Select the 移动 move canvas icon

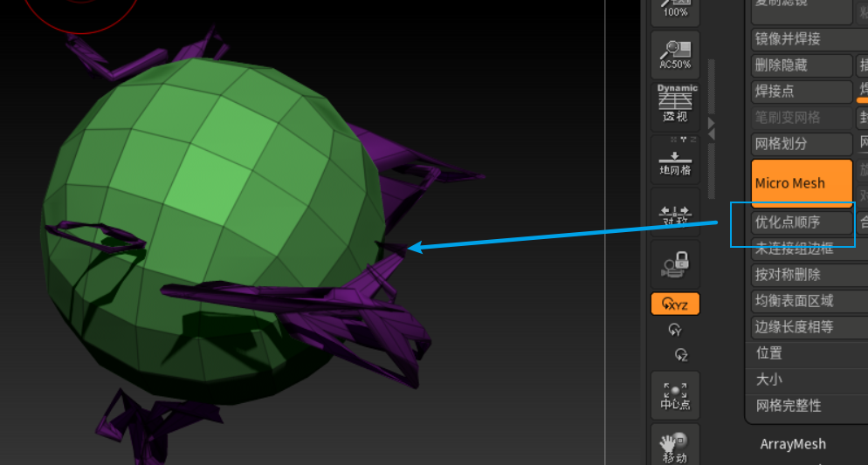point(675,446)
